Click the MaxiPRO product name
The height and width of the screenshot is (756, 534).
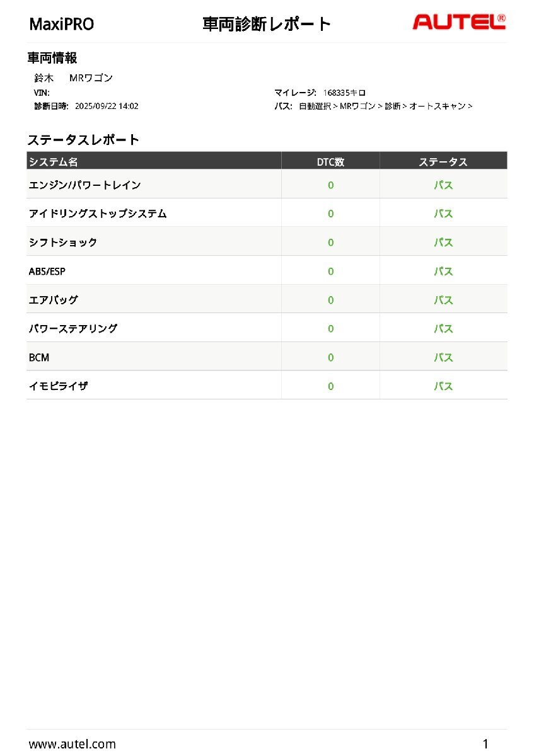pyautogui.click(x=62, y=25)
